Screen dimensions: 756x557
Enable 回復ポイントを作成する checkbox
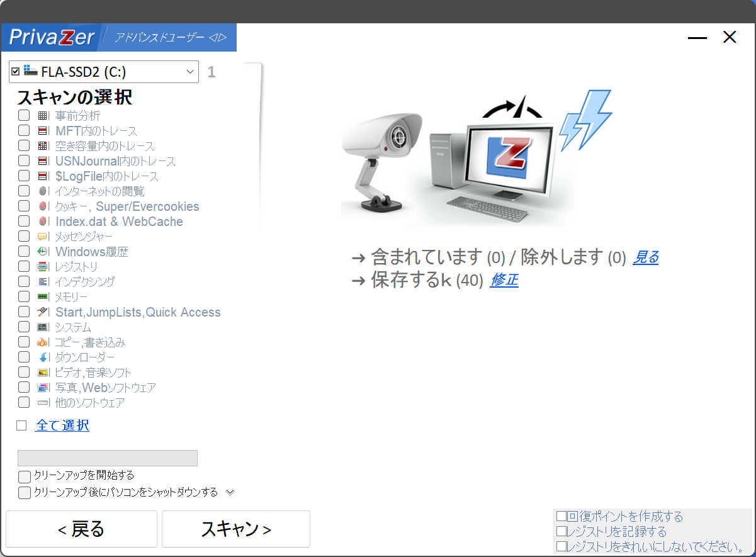pos(561,517)
